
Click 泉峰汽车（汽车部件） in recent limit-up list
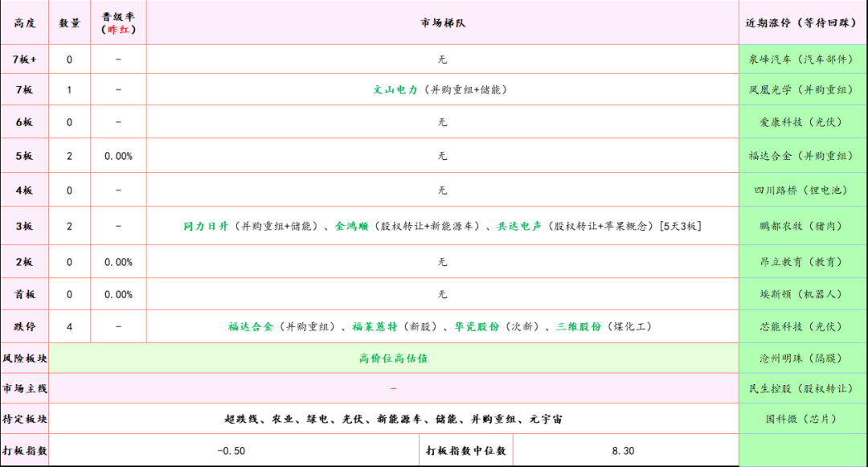click(801, 59)
